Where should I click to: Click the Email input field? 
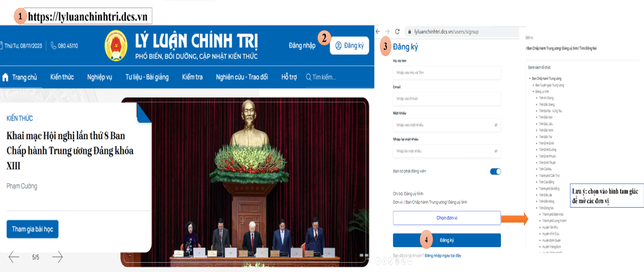[446, 99]
